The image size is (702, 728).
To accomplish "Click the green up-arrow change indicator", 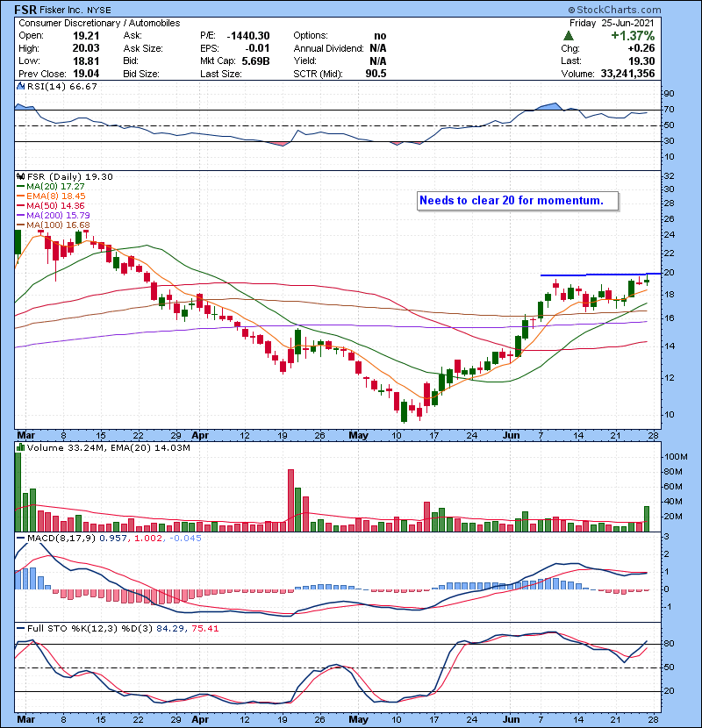I will pos(569,35).
